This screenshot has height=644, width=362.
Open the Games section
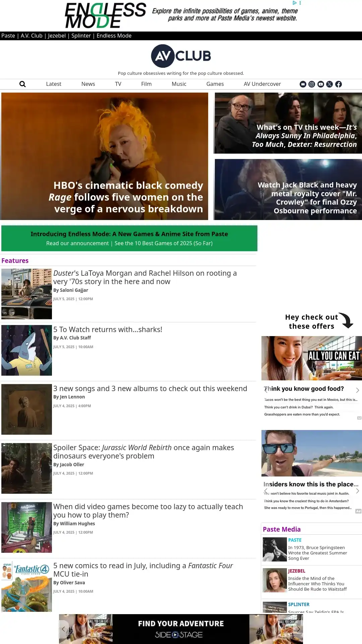click(x=215, y=84)
